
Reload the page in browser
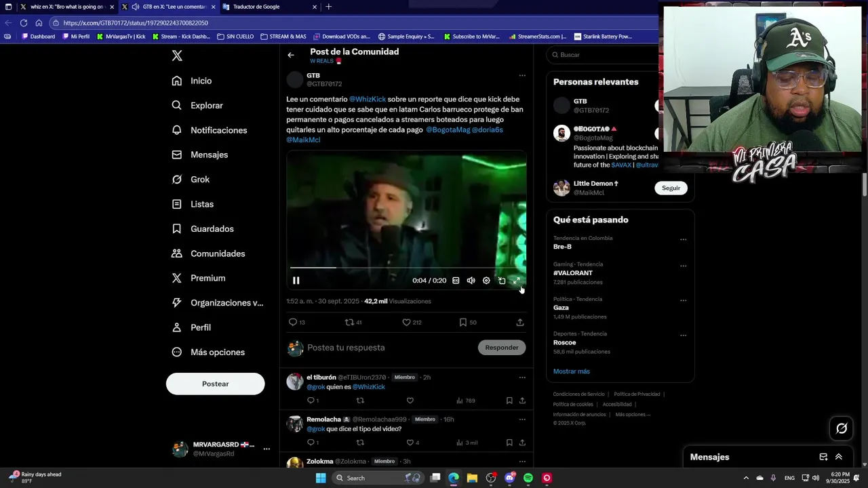click(24, 23)
